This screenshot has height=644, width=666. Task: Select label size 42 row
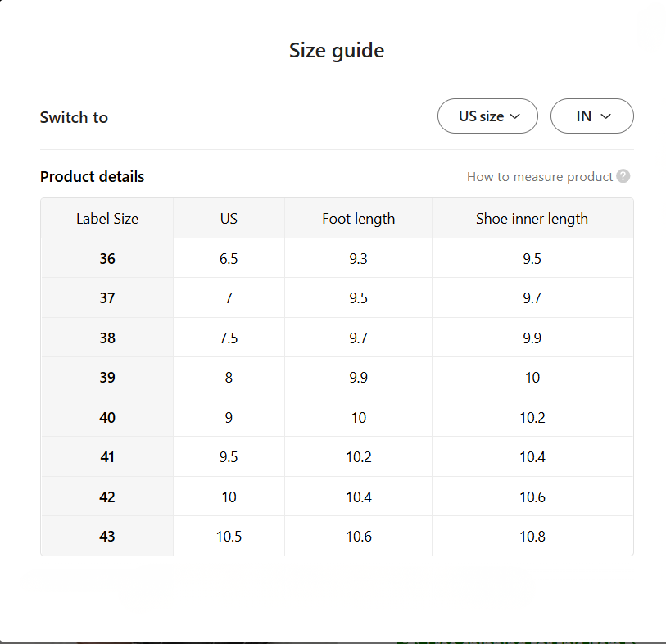[x=107, y=497]
